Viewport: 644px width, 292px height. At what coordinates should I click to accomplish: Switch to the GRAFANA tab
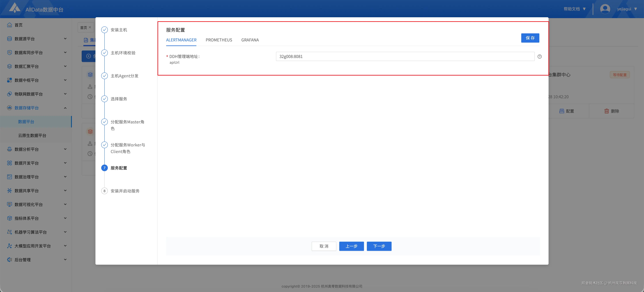pos(250,40)
